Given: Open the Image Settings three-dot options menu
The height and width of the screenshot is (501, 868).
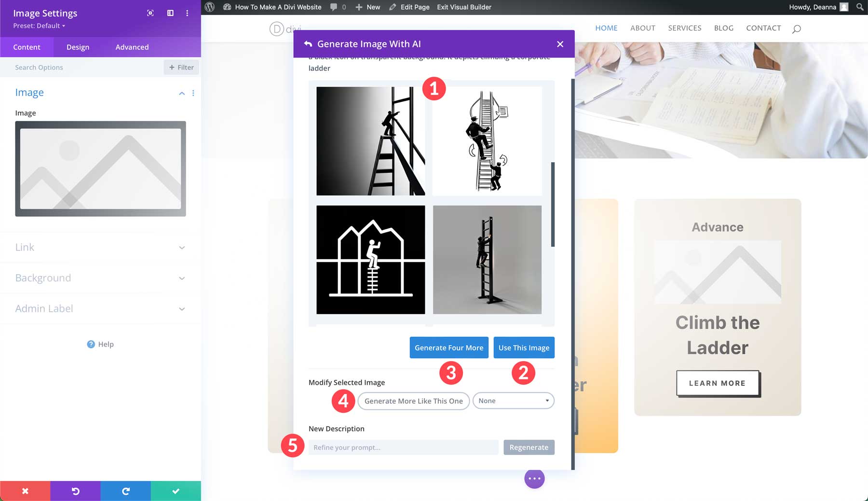Looking at the screenshot, I should pyautogui.click(x=187, y=13).
